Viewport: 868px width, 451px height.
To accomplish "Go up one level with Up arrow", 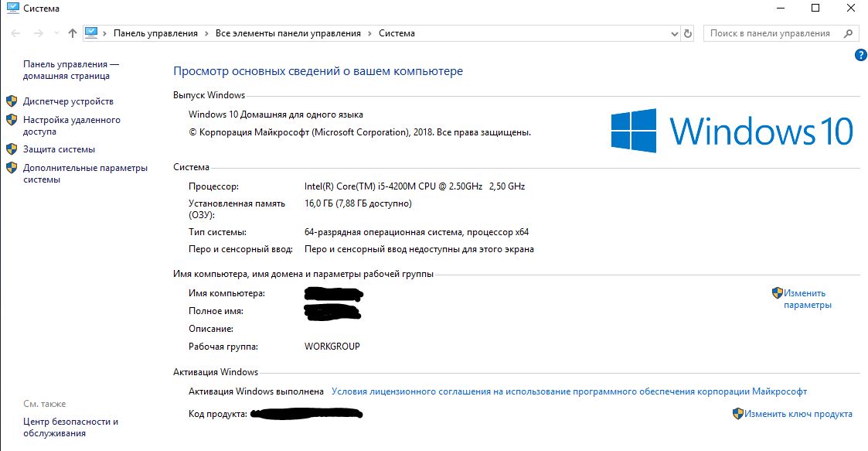I will 72,33.
